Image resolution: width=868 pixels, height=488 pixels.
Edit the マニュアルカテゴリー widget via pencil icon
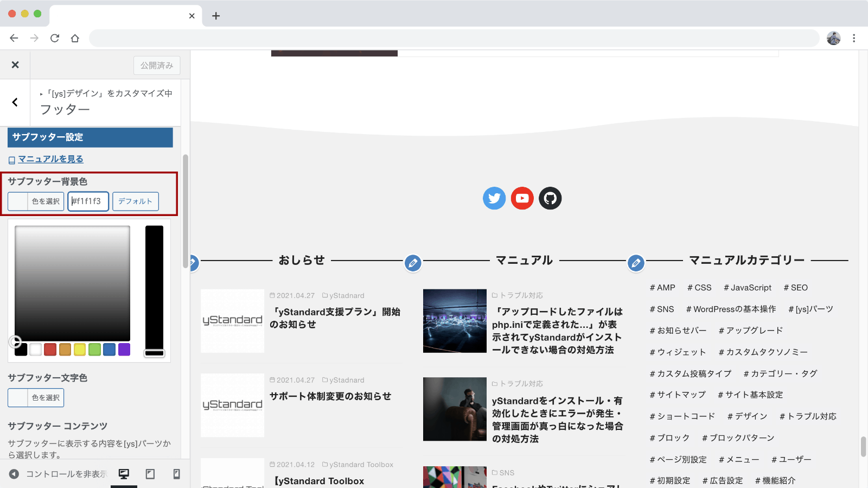(x=636, y=263)
